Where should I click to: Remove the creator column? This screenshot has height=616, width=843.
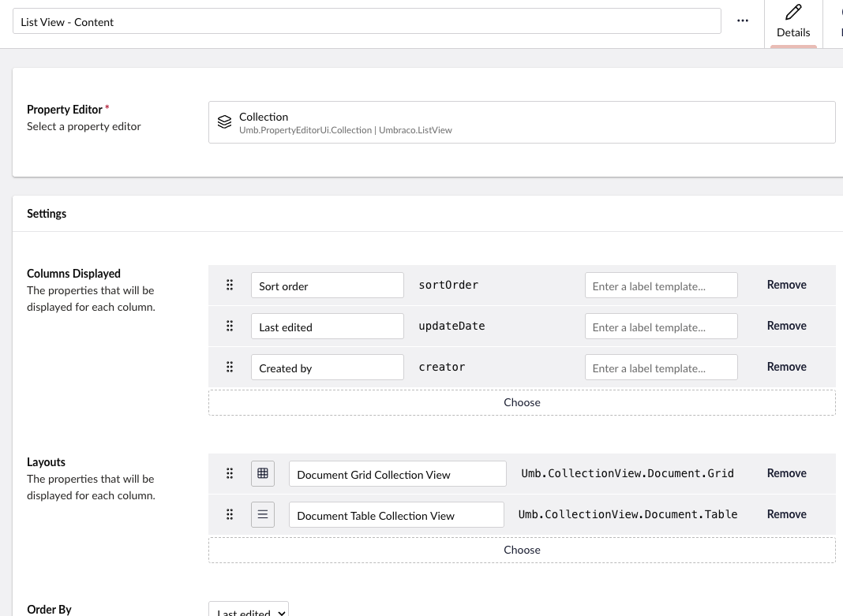pos(786,367)
